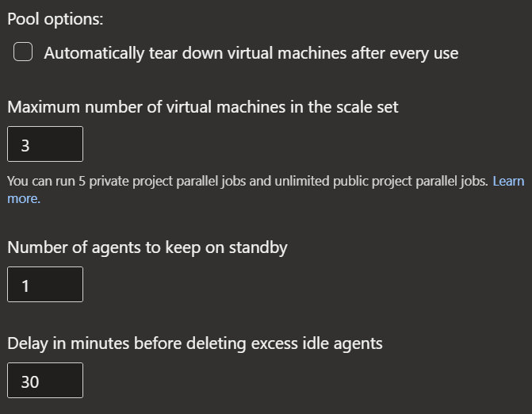Focus the maximum virtual machines input field
The image size is (532, 414).
click(45, 144)
